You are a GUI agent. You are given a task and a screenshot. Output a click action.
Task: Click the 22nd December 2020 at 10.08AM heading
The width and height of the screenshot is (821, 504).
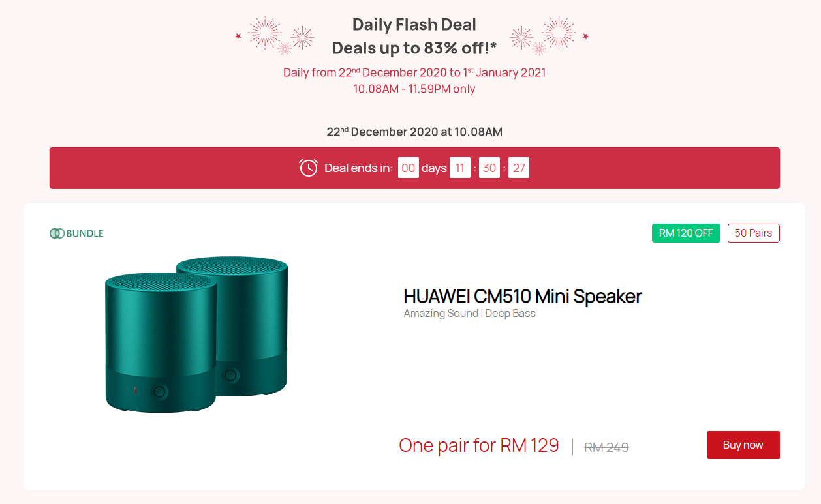click(414, 132)
